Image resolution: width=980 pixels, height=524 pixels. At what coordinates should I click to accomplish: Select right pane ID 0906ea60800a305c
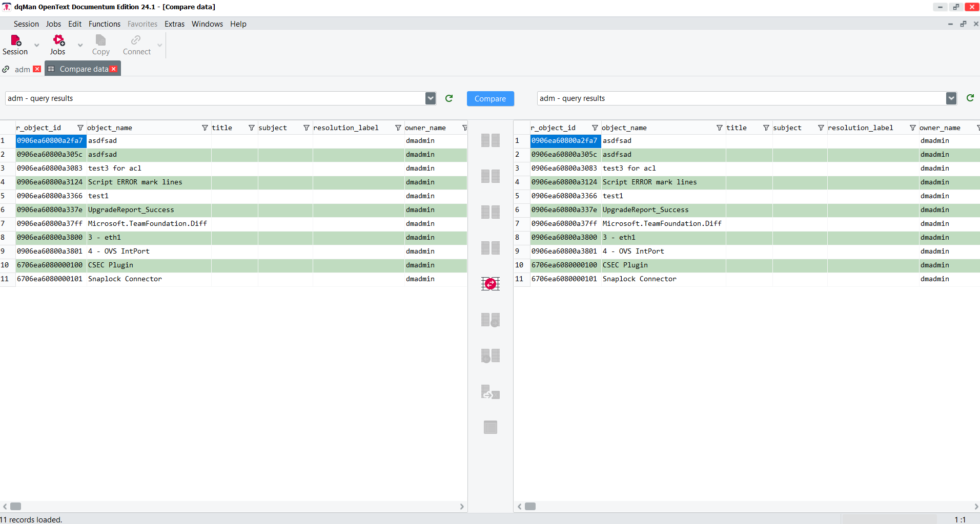(x=565, y=155)
